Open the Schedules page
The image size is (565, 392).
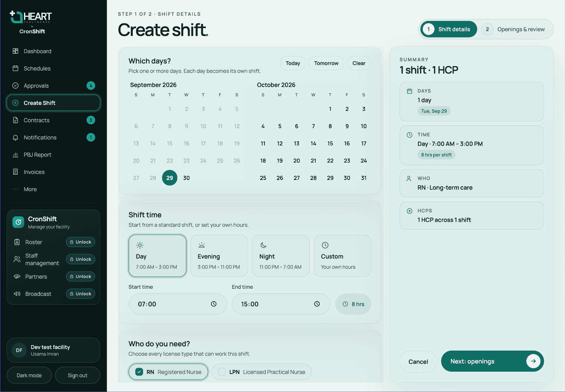53,69
